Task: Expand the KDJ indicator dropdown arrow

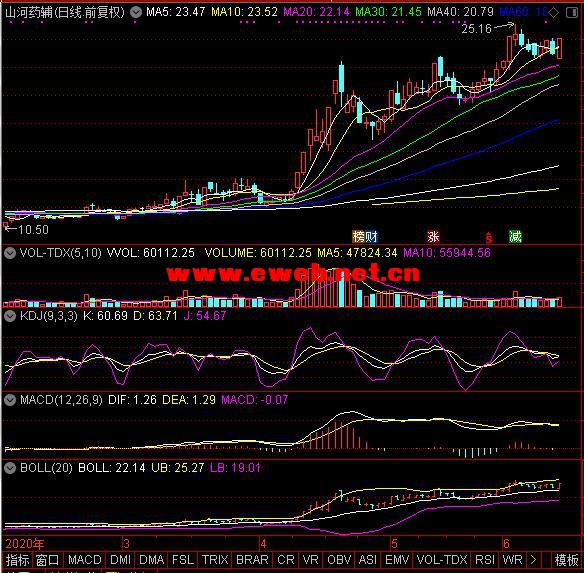Action: [10, 316]
